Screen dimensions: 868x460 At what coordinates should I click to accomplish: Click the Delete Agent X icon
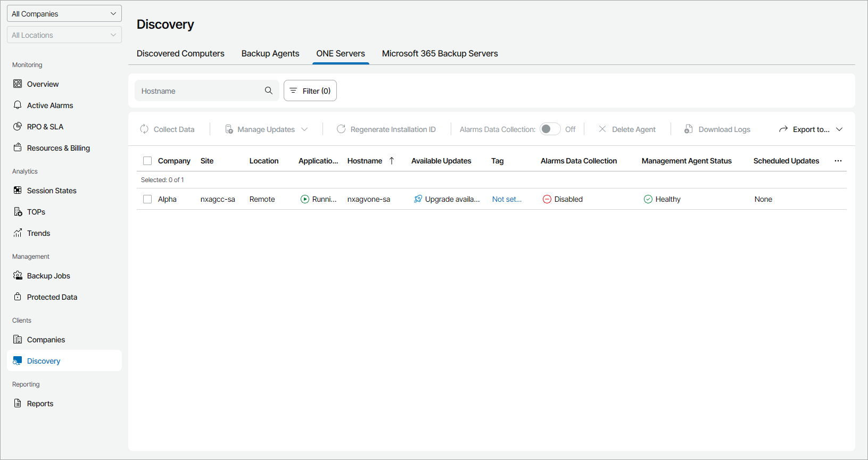(x=602, y=129)
